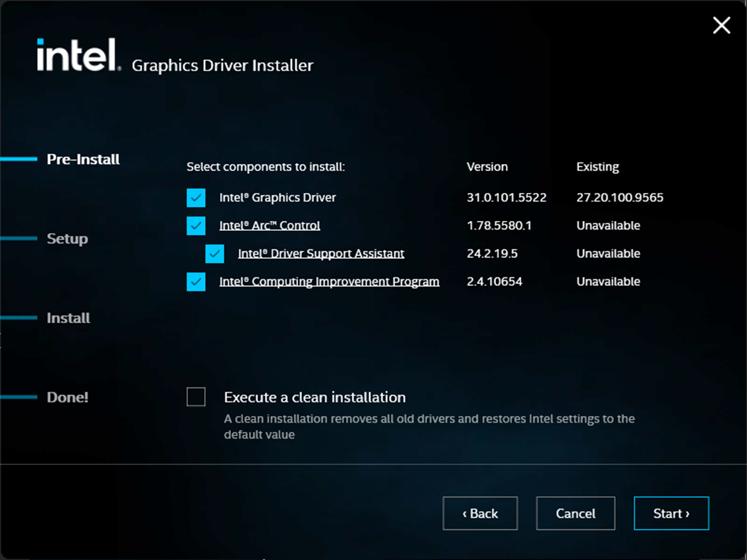Uncheck the Intel Graphics Driver checkbox
747x560 pixels.
pos(196,198)
